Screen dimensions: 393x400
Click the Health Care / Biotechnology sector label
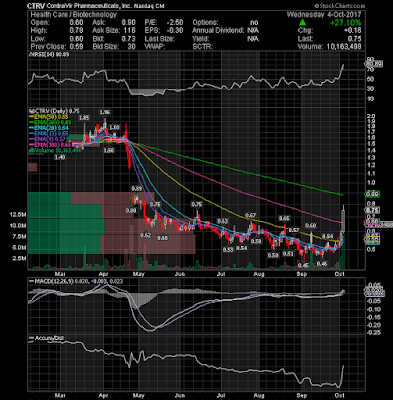click(74, 15)
